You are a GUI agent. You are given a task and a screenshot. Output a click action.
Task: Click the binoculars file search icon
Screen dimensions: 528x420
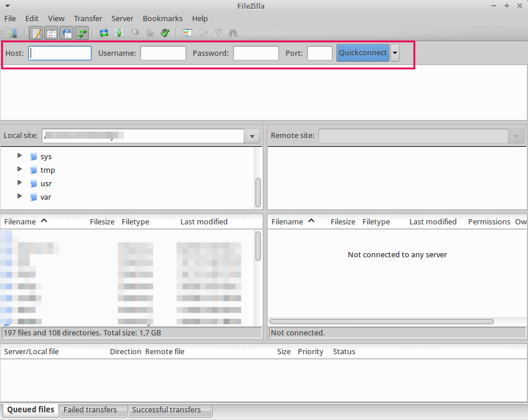pos(233,33)
